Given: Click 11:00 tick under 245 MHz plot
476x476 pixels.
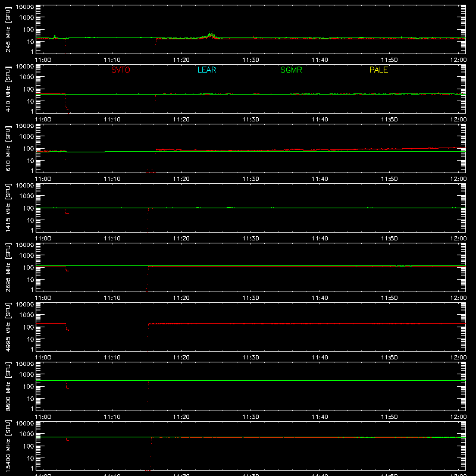Looking at the screenshot, I should coord(43,60).
